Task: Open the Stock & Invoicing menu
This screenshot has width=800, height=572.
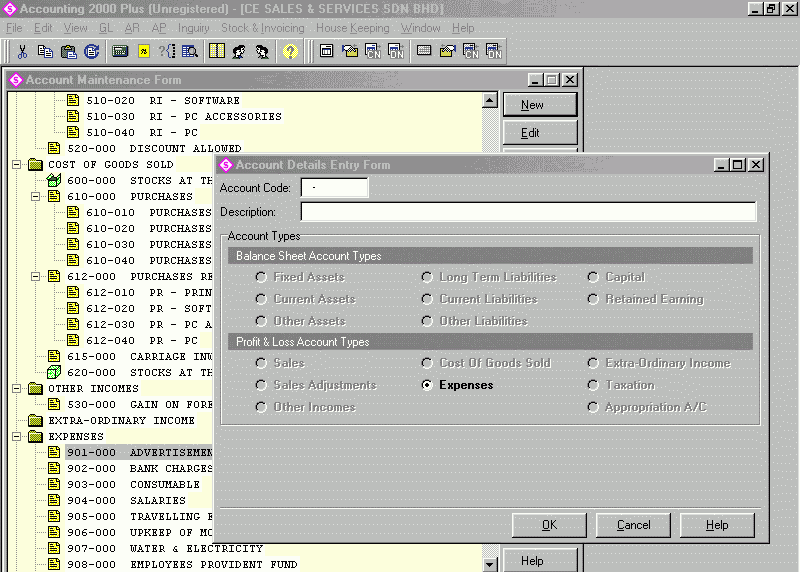Action: pyautogui.click(x=263, y=28)
